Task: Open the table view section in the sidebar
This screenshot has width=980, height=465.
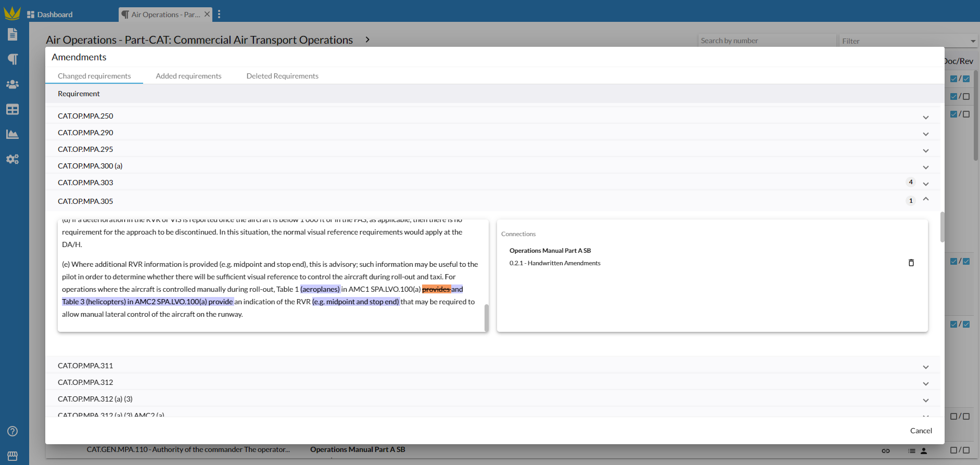Action: (12, 109)
